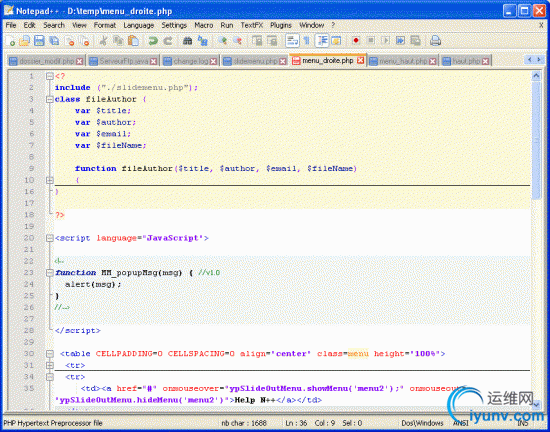
Task: Collapse the class fileAuthor fold at line 3
Action: [50, 99]
